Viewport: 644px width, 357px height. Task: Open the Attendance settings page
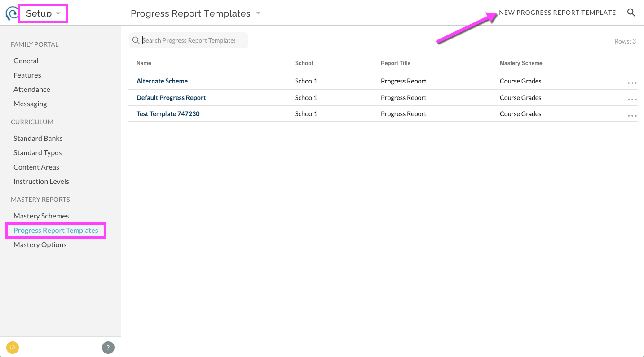[32, 89]
